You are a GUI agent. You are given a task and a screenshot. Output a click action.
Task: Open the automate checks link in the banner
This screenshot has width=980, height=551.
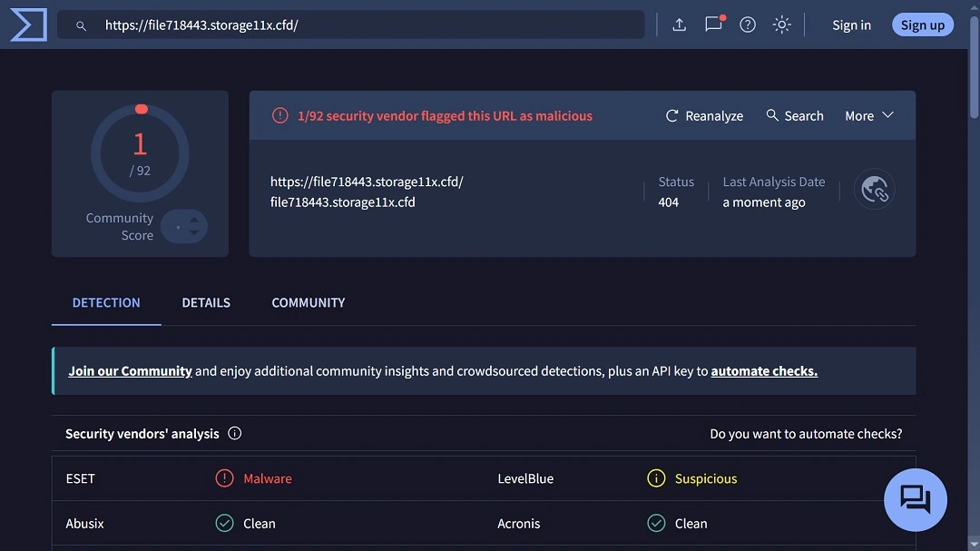pyautogui.click(x=764, y=371)
